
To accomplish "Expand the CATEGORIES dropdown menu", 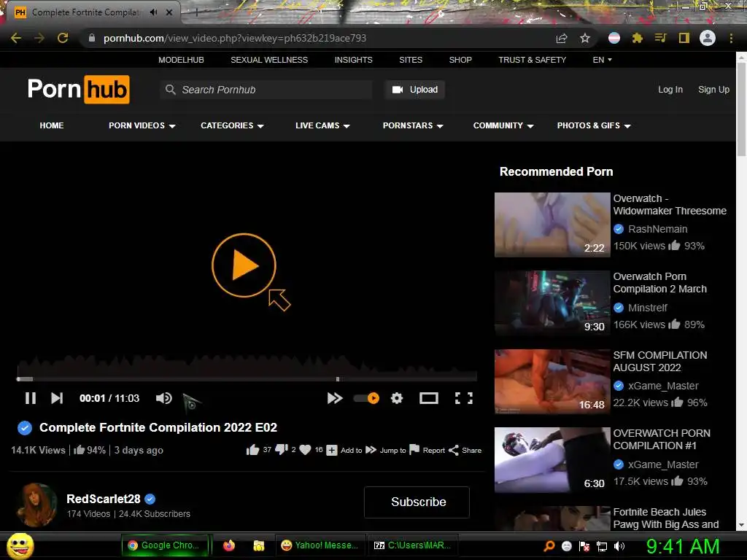I will [x=232, y=125].
